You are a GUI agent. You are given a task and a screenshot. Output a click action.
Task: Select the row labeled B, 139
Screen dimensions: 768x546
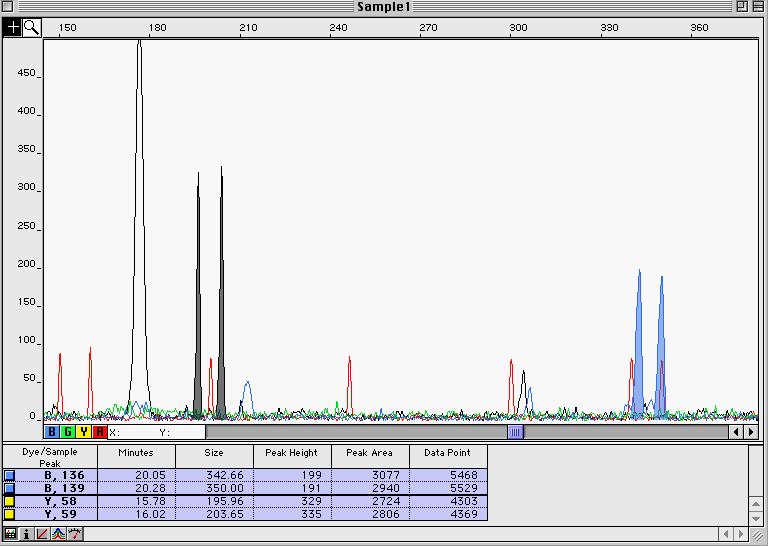click(x=245, y=488)
